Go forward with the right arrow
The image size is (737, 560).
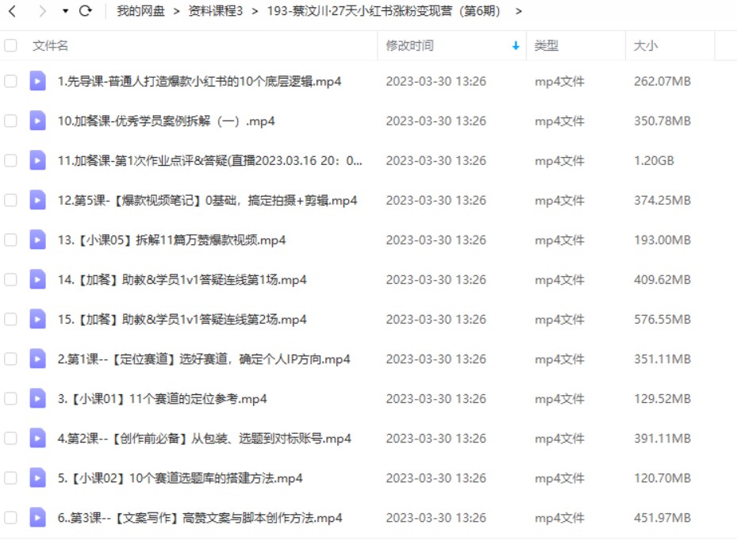pos(42,11)
